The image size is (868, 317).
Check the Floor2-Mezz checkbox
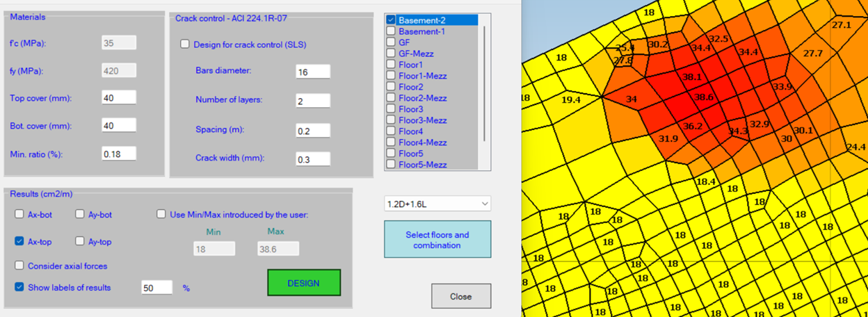[391, 98]
